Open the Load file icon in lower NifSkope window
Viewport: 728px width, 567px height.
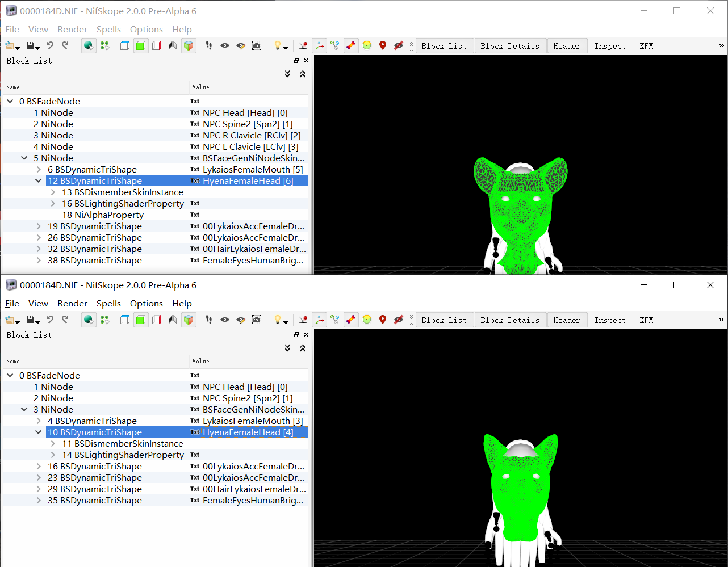pos(10,320)
